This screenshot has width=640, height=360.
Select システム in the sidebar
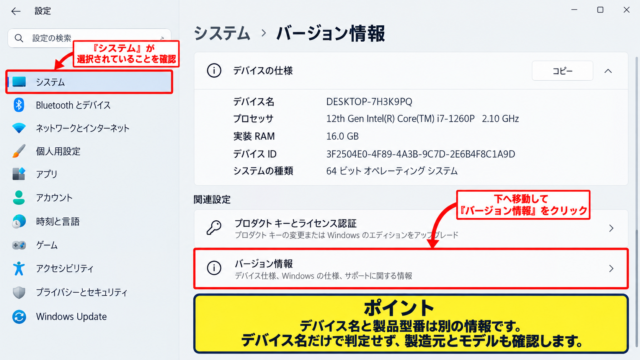[x=89, y=82]
